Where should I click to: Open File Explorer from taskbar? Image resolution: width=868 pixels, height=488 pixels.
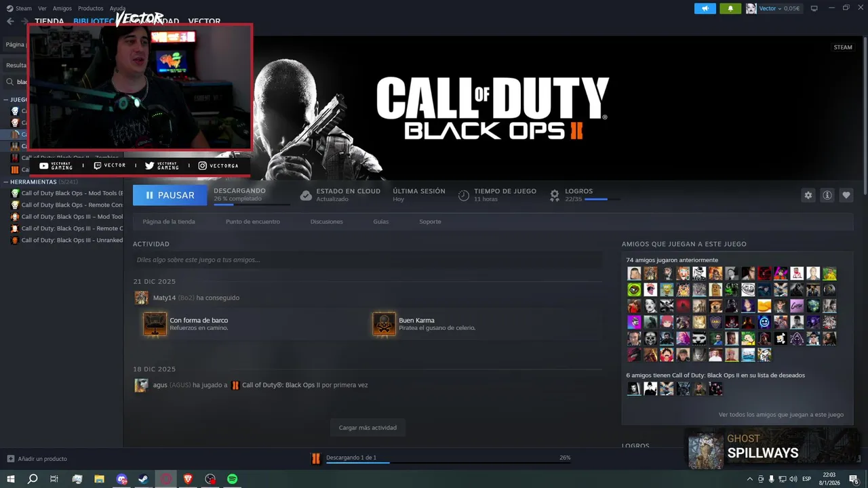pyautogui.click(x=99, y=479)
